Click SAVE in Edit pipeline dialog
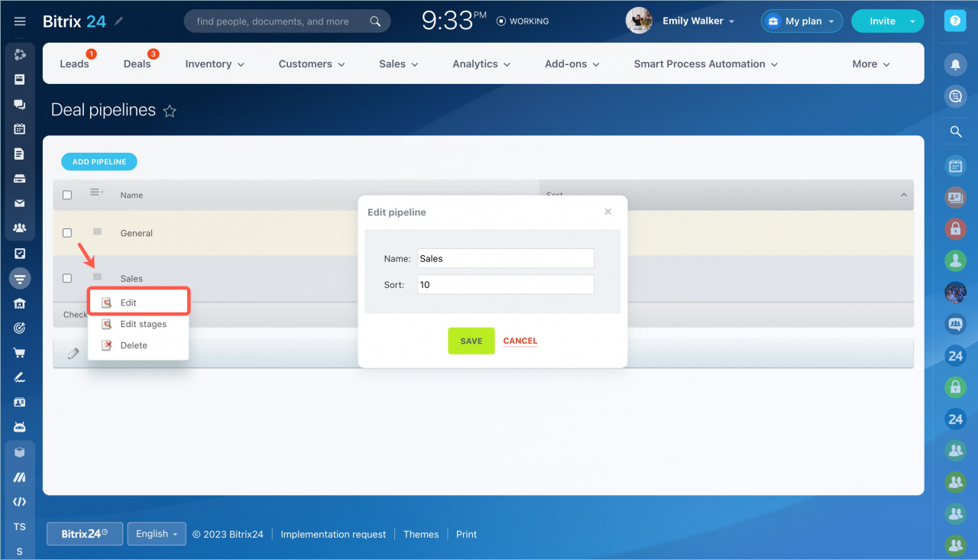The height and width of the screenshot is (560, 978). 471,341
